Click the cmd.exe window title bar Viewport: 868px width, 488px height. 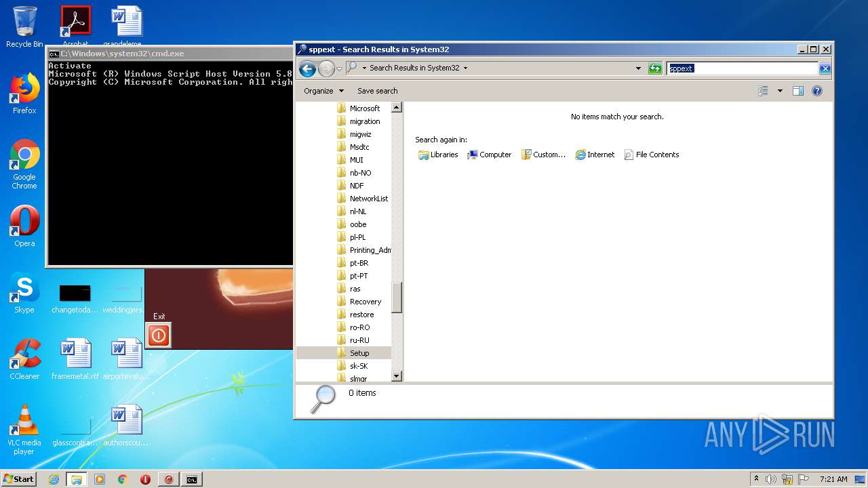coord(170,54)
